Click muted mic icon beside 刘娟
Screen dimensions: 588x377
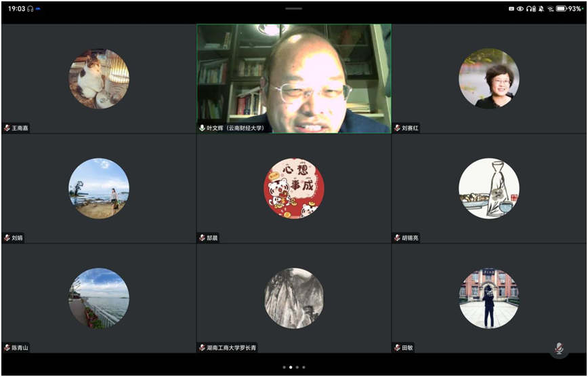[x=7, y=238]
